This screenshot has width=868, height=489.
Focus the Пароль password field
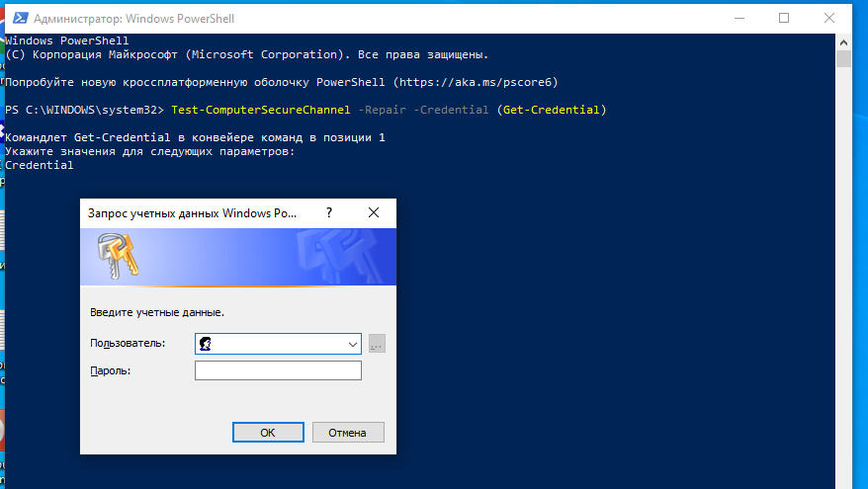click(x=278, y=370)
